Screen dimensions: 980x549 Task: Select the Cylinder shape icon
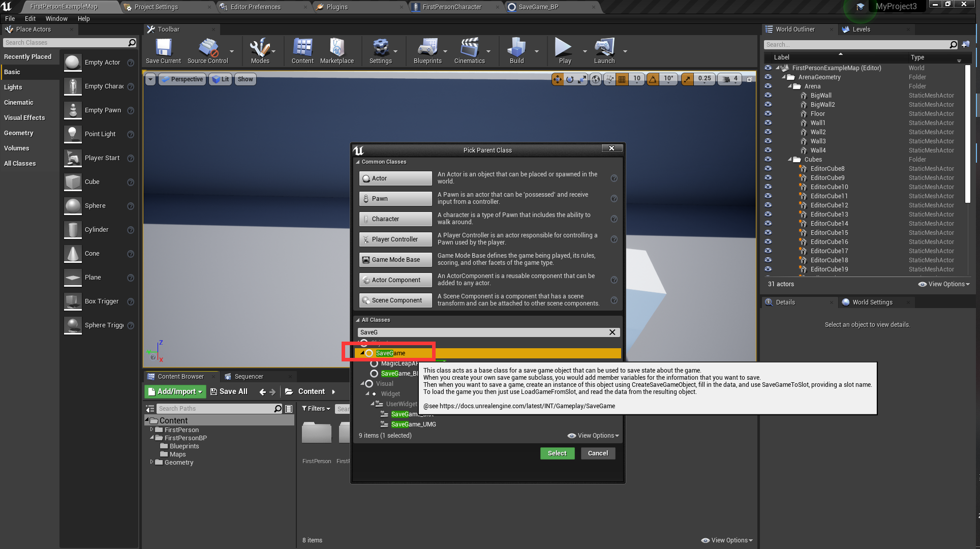pyautogui.click(x=73, y=230)
